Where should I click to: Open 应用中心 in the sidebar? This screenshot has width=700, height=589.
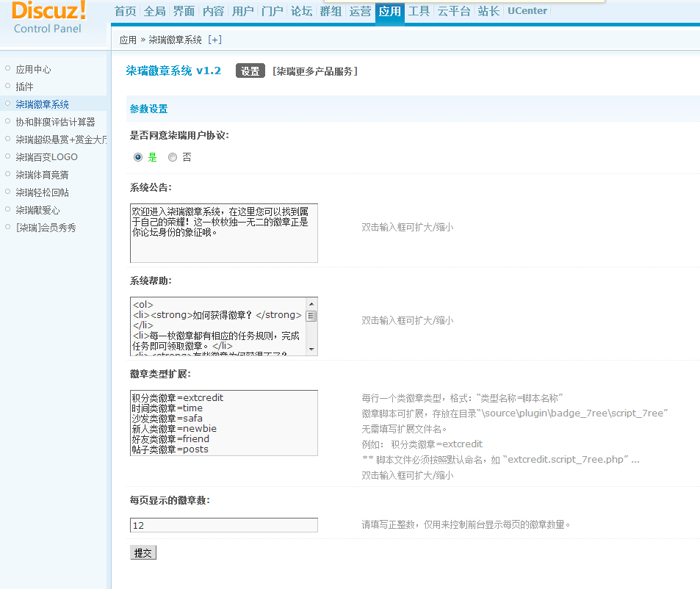click(x=34, y=69)
